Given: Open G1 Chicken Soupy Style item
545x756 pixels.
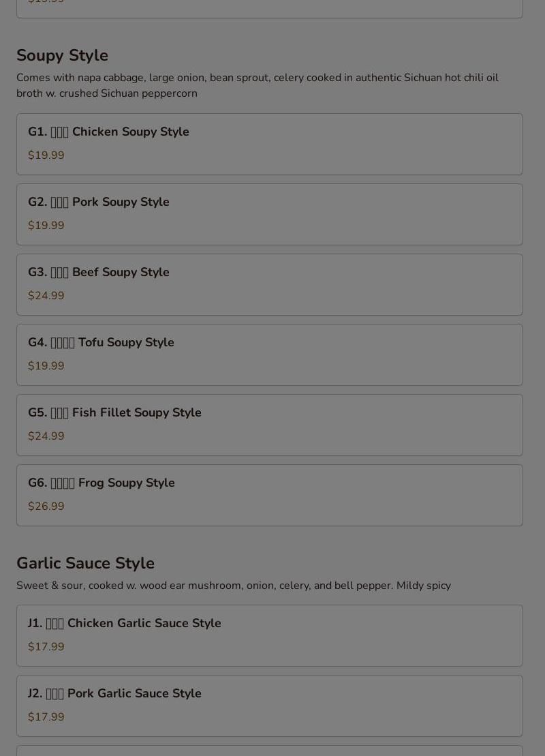Looking at the screenshot, I should tap(269, 144).
